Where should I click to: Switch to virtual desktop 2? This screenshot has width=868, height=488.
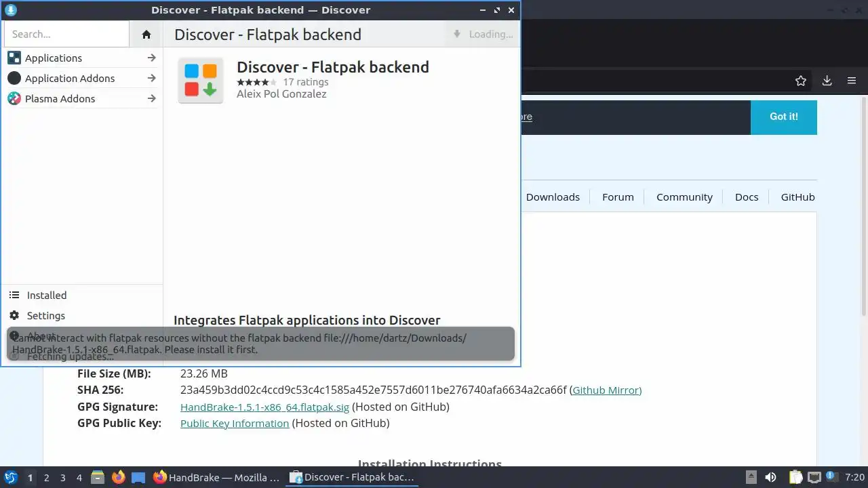click(x=46, y=478)
